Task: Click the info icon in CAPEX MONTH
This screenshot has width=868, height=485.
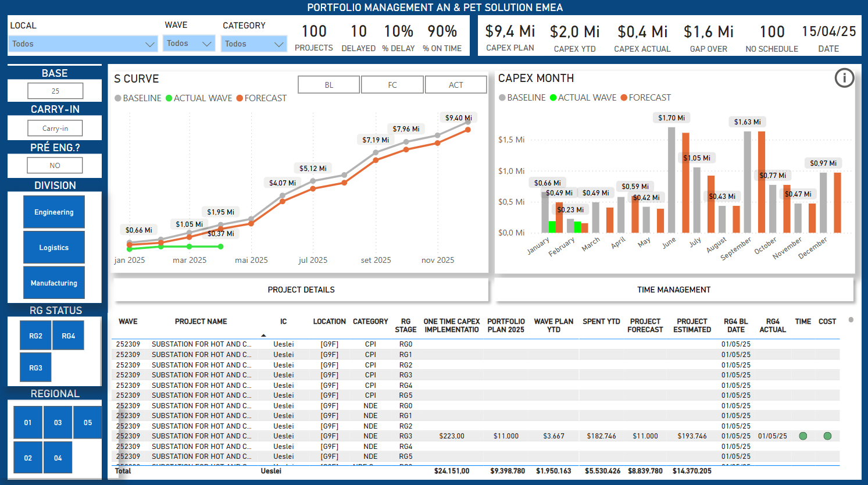Action: click(844, 78)
